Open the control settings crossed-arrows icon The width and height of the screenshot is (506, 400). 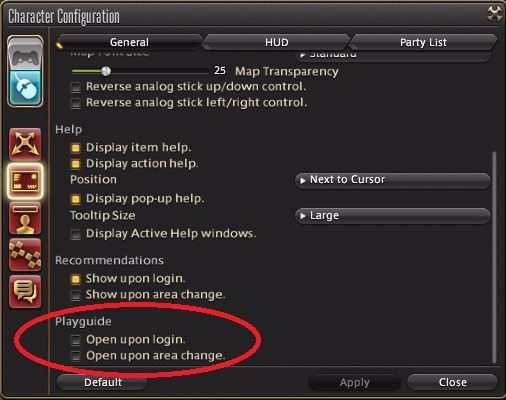pos(25,145)
